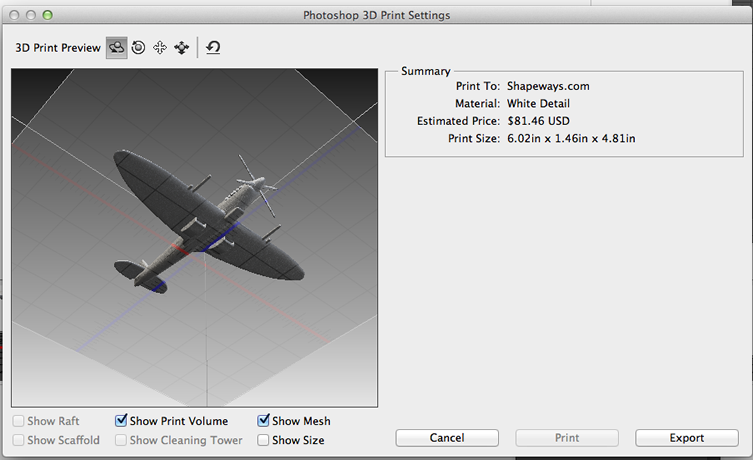Uncheck the Show Mesh option
This screenshot has width=753, height=460.
click(x=263, y=421)
